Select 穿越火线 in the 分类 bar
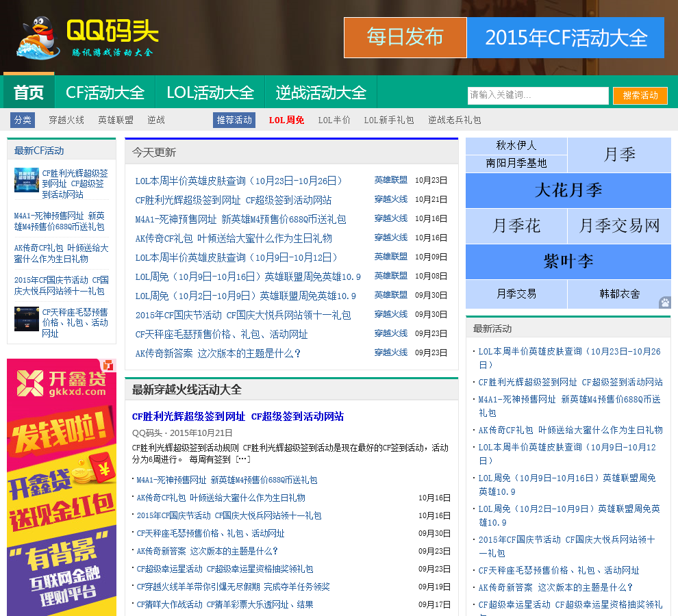Viewport: 678px width, 616px height. [66, 120]
